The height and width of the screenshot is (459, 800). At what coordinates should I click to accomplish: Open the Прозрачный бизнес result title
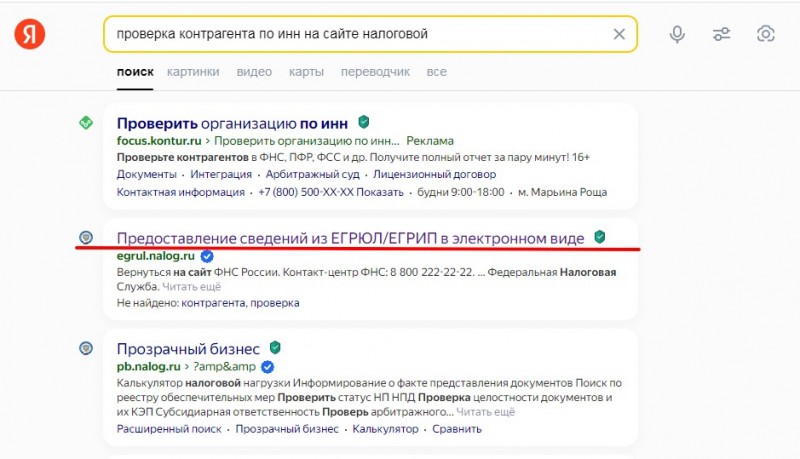click(x=188, y=349)
